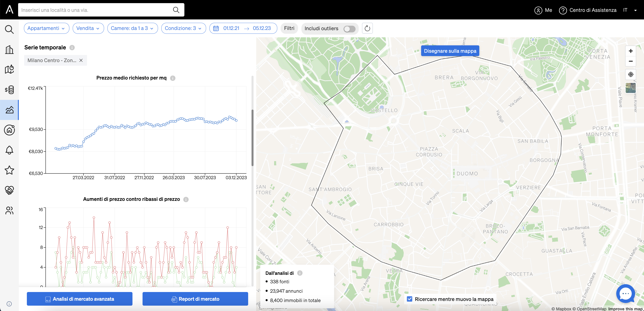Click the app logo in top-left corner
The width and height of the screenshot is (644, 311).
click(x=9, y=9)
